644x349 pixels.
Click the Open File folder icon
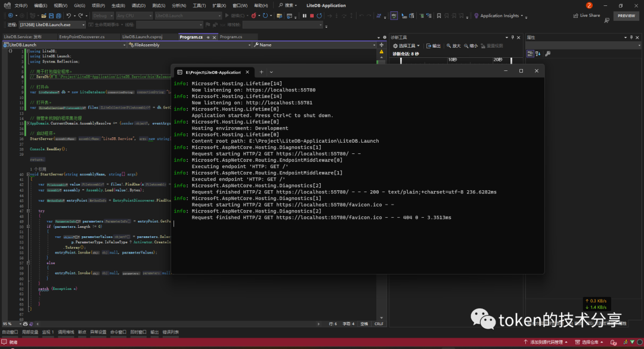pyautogui.click(x=44, y=16)
